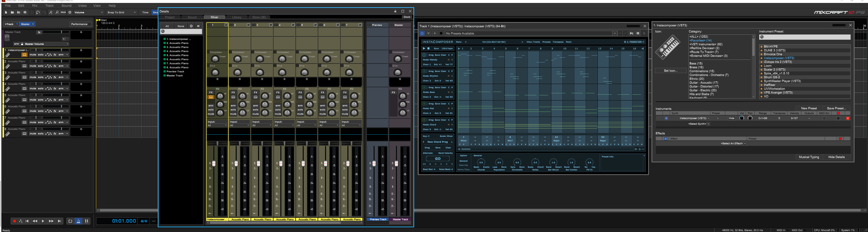Image resolution: width=868 pixels, height=232 pixels.
Task: Click remove red X on Instacomposer synth row
Action: coord(848,118)
